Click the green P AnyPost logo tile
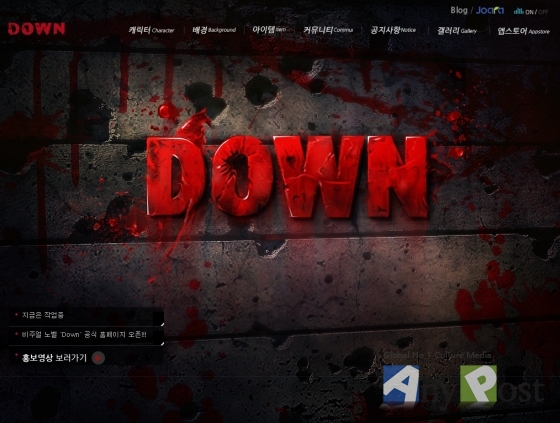The image size is (560, 423). 478,384
